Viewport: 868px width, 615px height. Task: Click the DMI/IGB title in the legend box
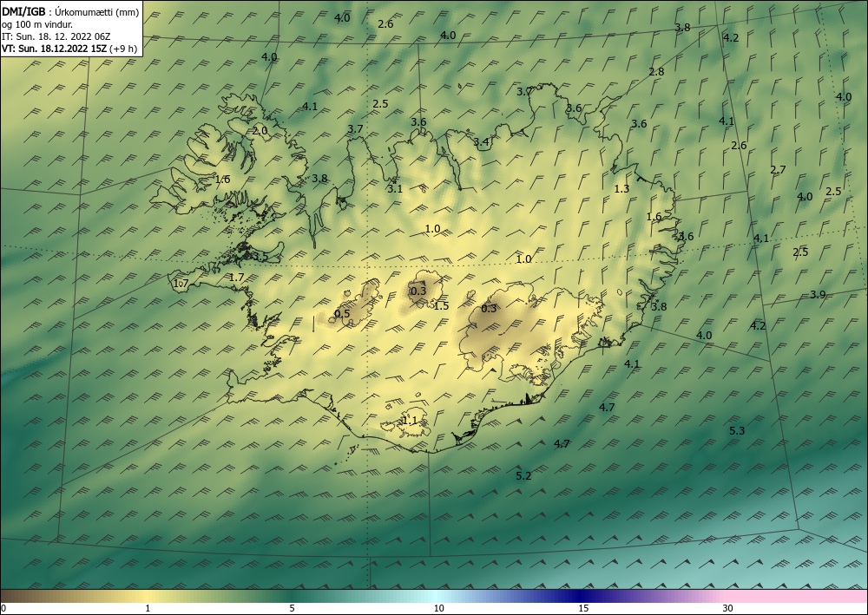(22, 13)
